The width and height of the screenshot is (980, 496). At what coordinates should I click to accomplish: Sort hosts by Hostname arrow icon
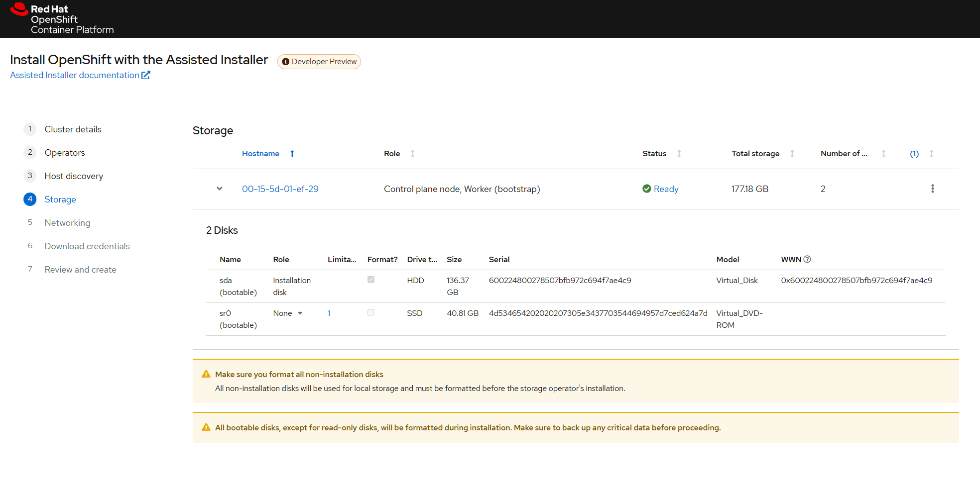pyautogui.click(x=292, y=154)
